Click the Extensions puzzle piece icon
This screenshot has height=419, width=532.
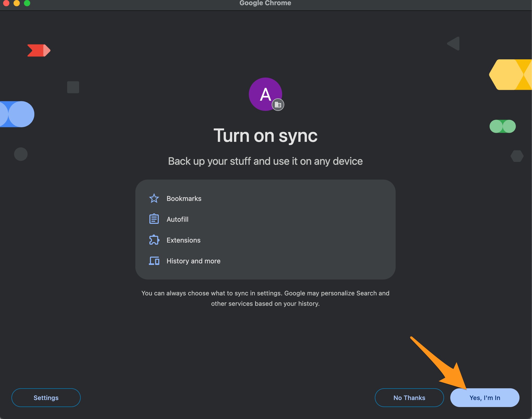click(154, 240)
